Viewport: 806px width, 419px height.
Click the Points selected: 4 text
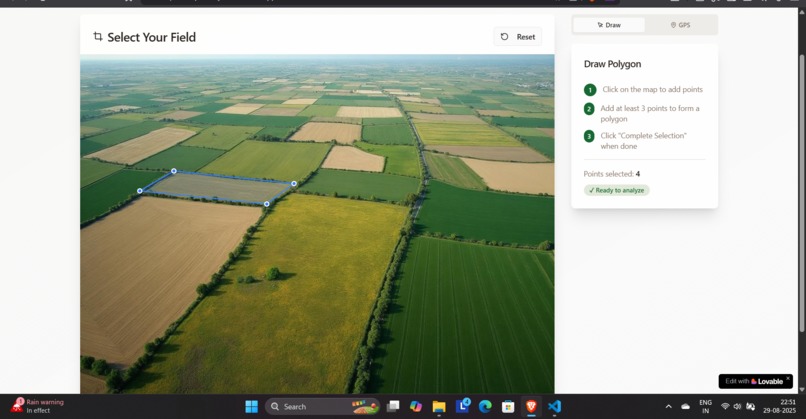click(612, 174)
